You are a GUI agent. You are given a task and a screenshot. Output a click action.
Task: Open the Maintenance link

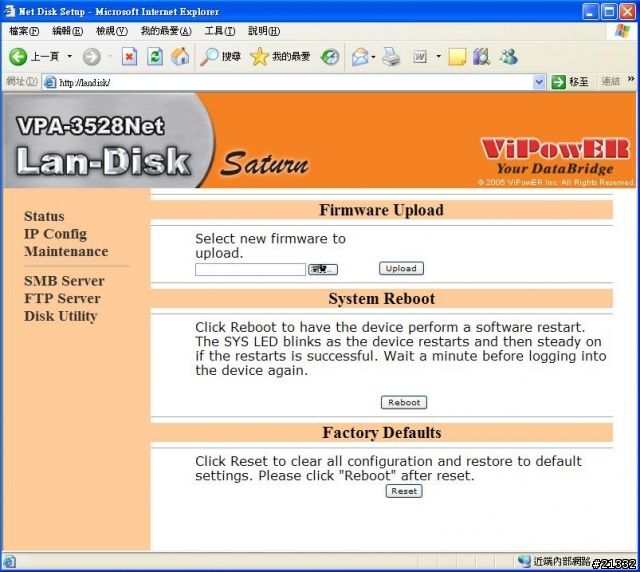click(66, 252)
